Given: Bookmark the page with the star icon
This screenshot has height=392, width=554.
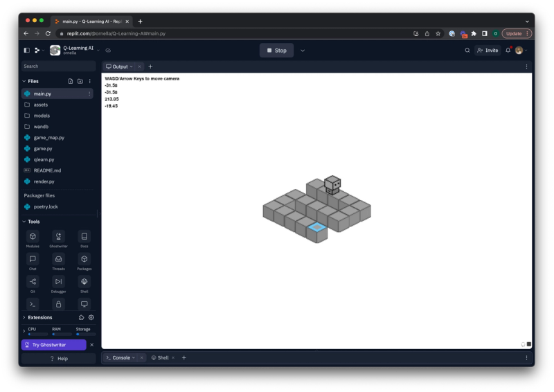Looking at the screenshot, I should [x=438, y=33].
